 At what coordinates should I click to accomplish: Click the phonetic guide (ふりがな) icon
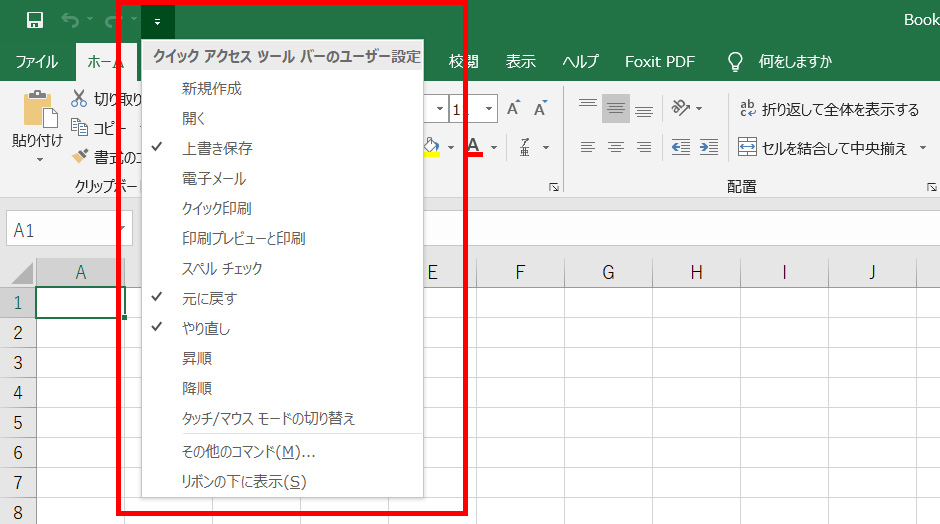tap(525, 147)
